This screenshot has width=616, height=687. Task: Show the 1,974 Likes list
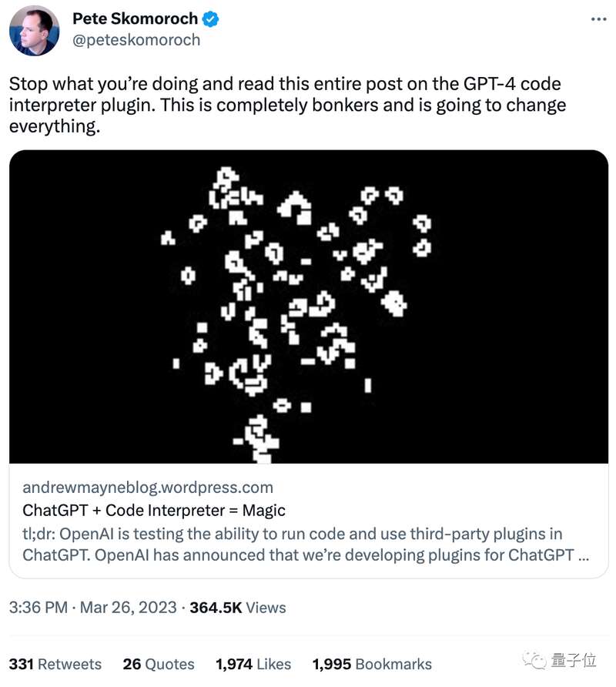click(x=253, y=664)
